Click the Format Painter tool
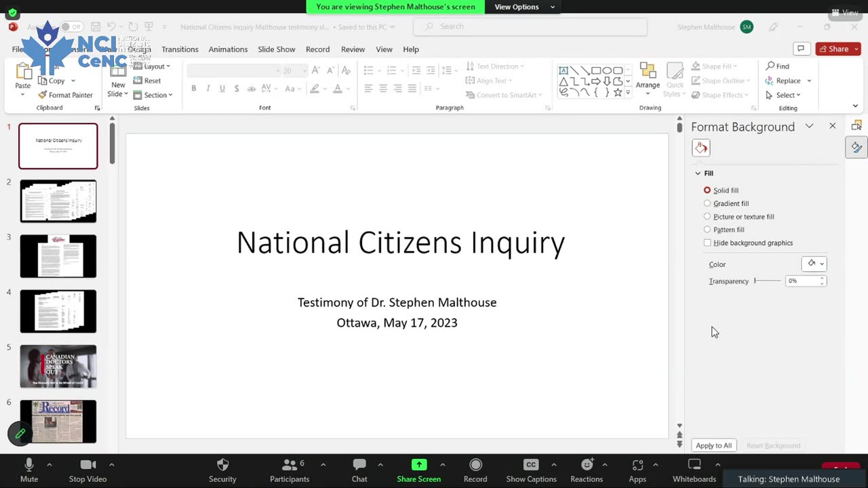The width and height of the screenshot is (868, 488). [x=65, y=95]
